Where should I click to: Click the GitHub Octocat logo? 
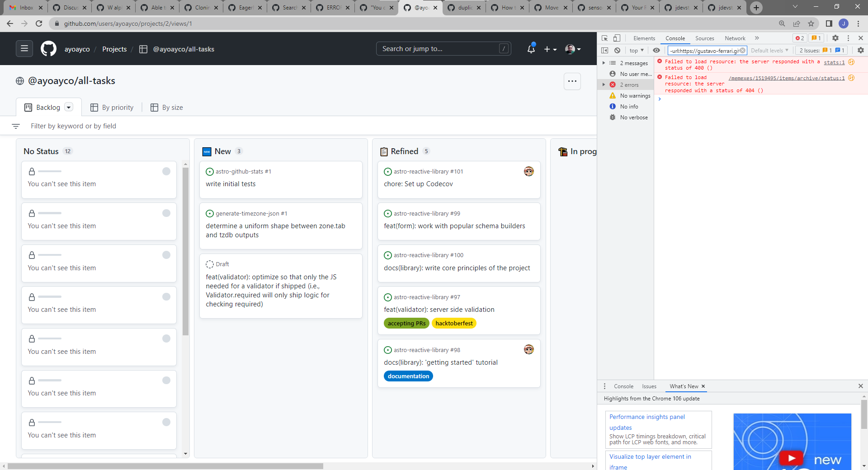tap(49, 48)
